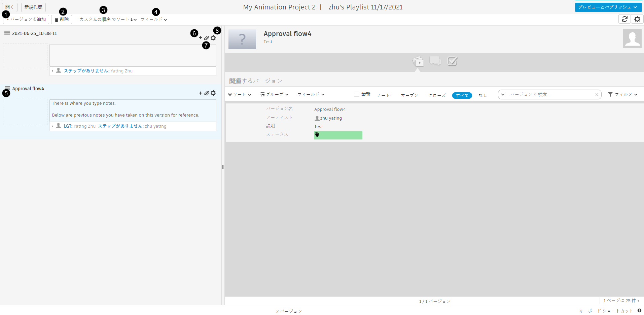Click the green status bar with hand icon
The height and width of the screenshot is (315, 644).
click(338, 135)
